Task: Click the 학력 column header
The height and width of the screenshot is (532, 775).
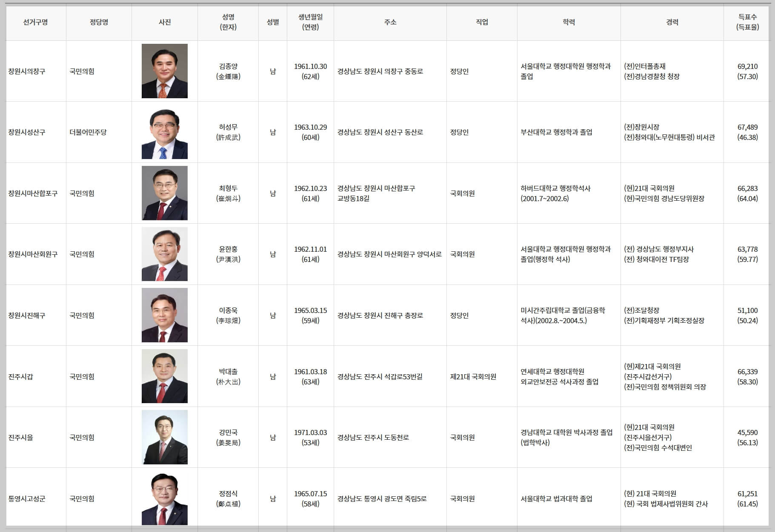Action: (x=569, y=22)
